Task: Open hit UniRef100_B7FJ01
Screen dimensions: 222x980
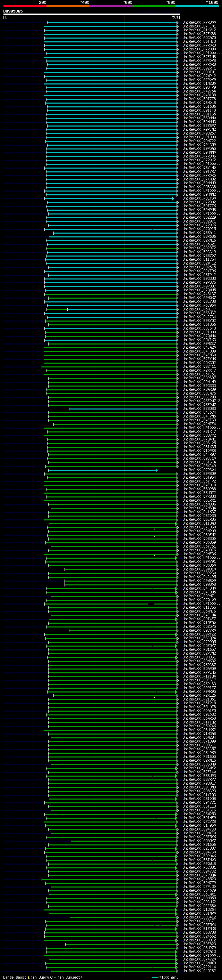Action: point(199,26)
